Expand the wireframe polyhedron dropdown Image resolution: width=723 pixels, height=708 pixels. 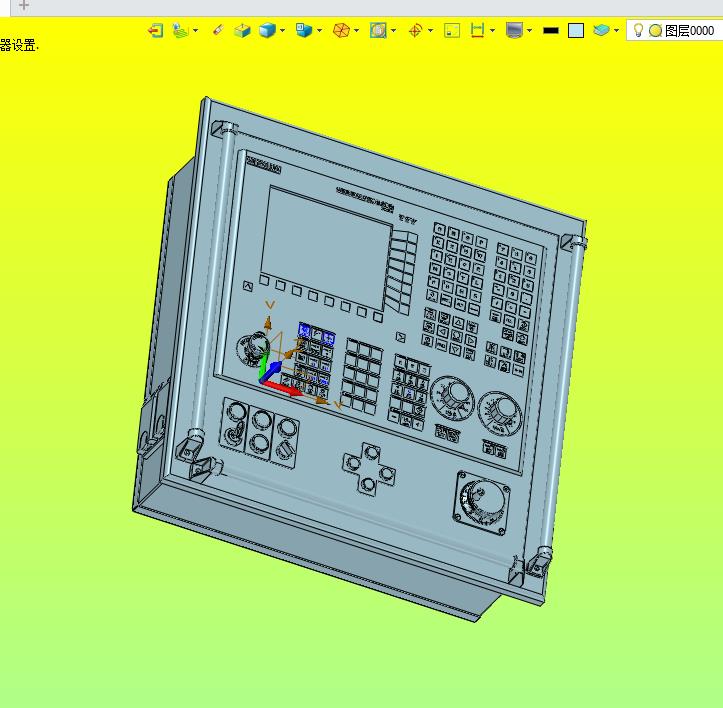coord(356,31)
